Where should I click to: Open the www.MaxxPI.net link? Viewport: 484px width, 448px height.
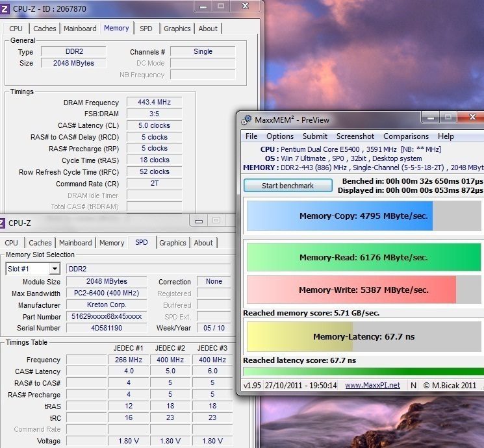[x=372, y=385]
